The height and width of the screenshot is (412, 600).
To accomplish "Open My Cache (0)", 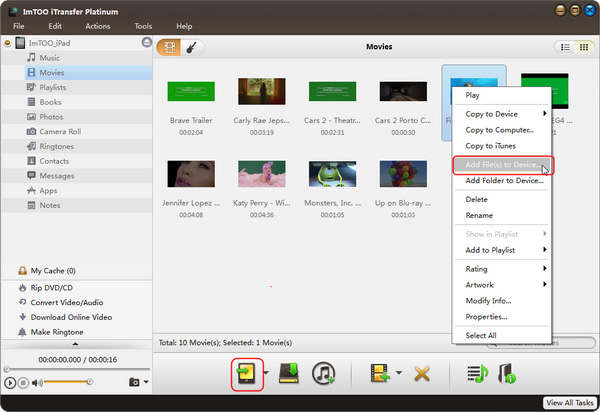I will pos(47,271).
